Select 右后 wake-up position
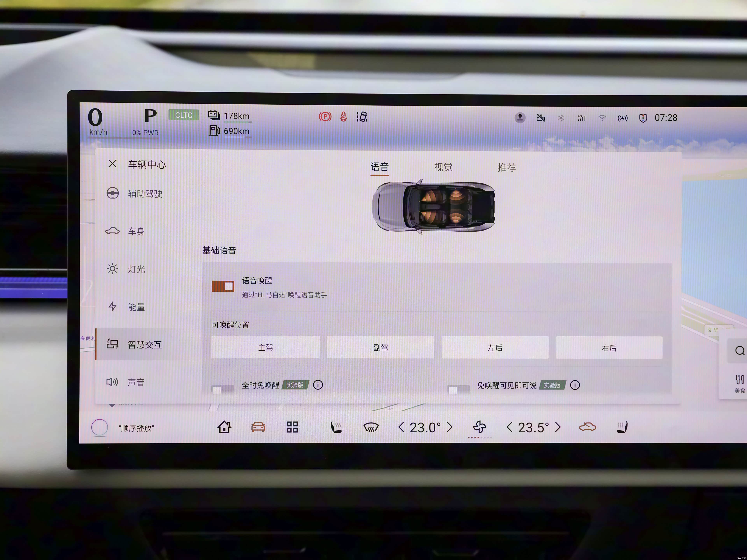 (609, 348)
